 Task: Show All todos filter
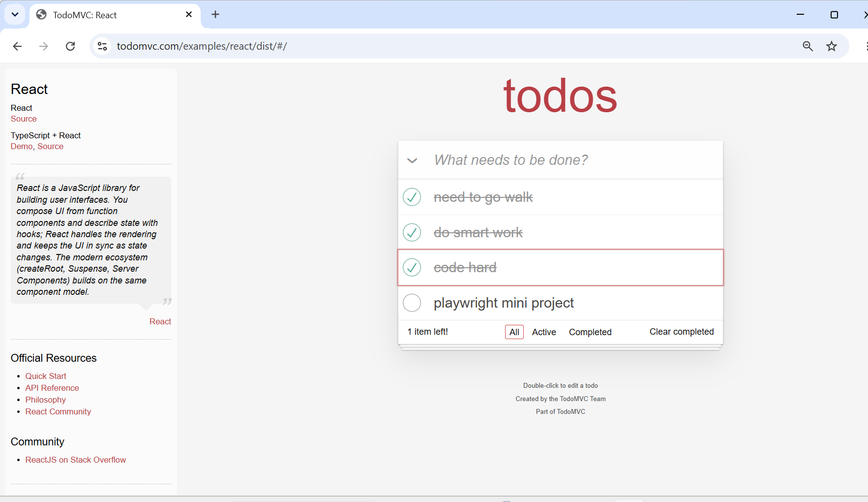point(514,332)
